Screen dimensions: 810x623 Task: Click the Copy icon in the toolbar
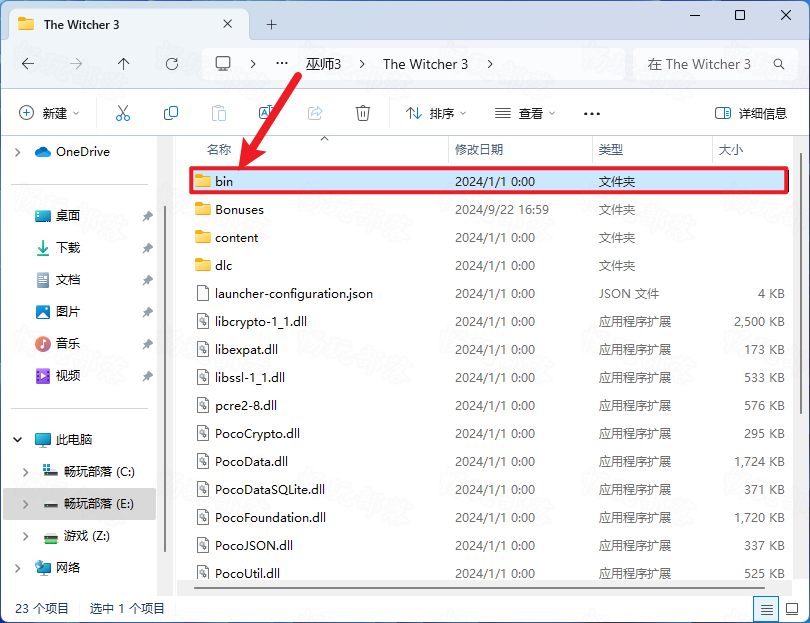click(x=170, y=113)
